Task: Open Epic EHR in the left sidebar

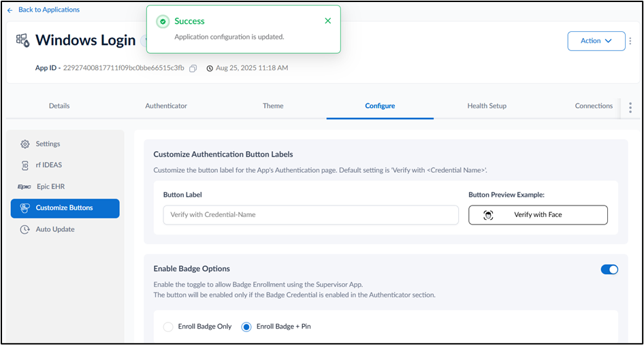Action: pos(65,186)
